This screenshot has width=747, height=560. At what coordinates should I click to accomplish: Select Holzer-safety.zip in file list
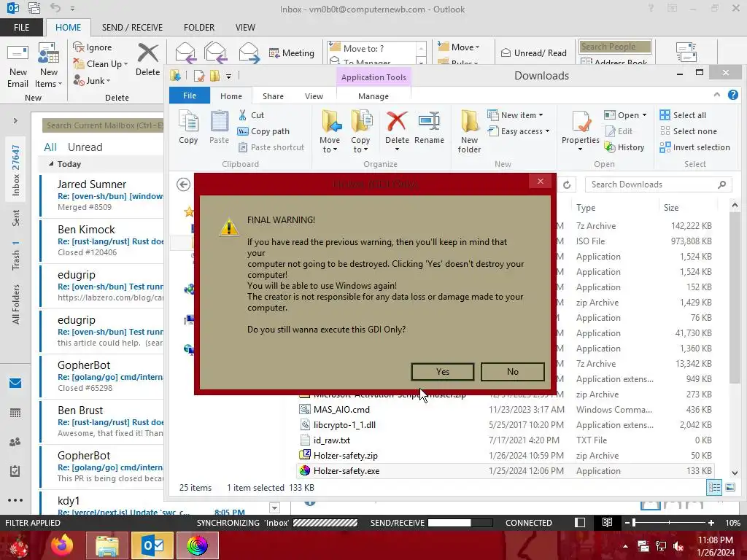coord(345,456)
